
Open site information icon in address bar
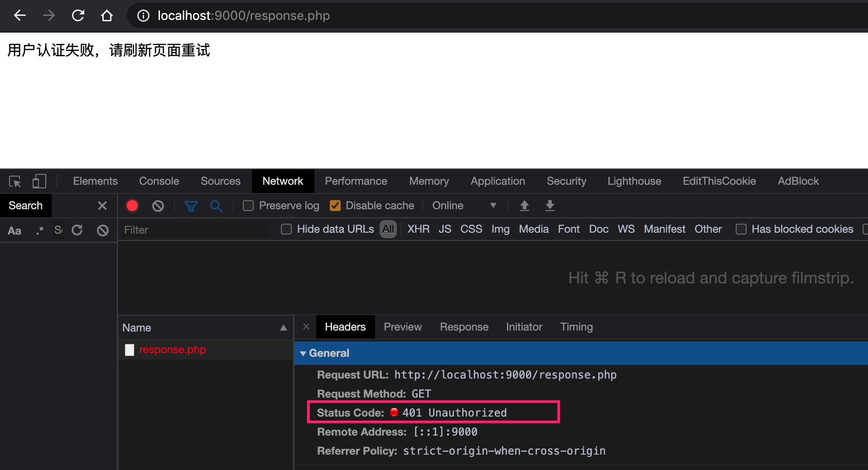(143, 16)
